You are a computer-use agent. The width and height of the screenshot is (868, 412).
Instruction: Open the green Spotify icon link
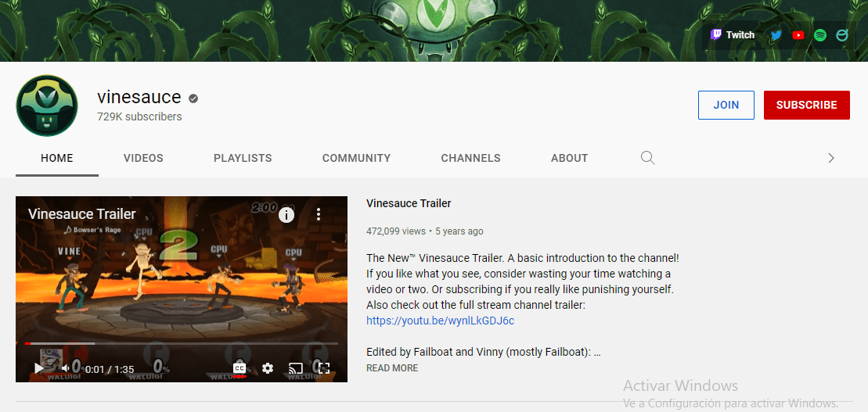point(820,35)
